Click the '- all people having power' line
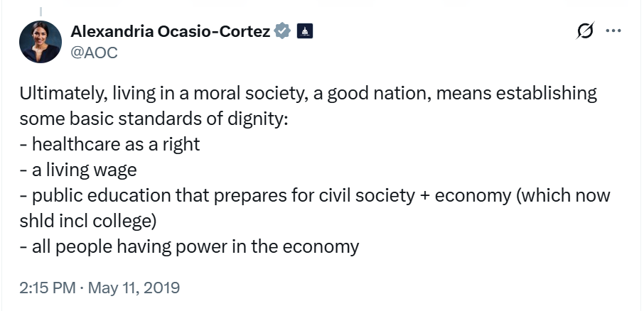 (189, 247)
